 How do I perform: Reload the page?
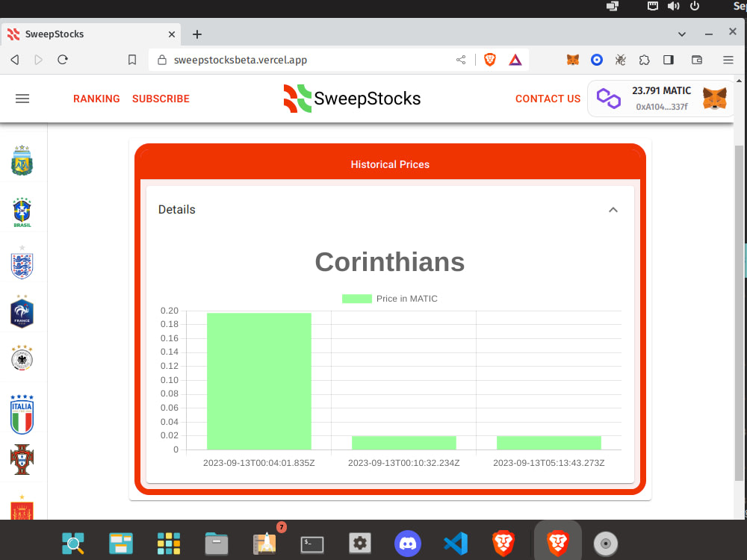63,60
